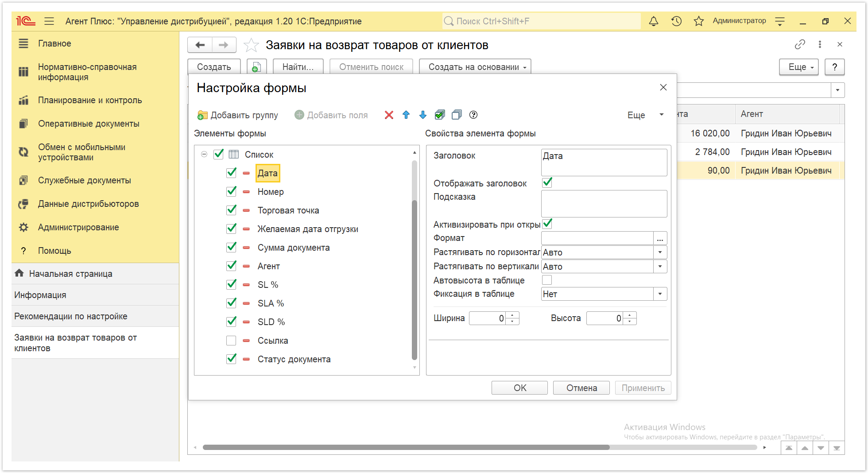The height and width of the screenshot is (473, 868).
Task: Click the Отмена button
Action: [581, 388]
